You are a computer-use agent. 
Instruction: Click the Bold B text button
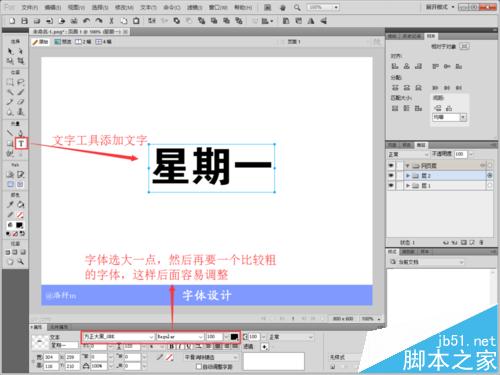[172, 346]
